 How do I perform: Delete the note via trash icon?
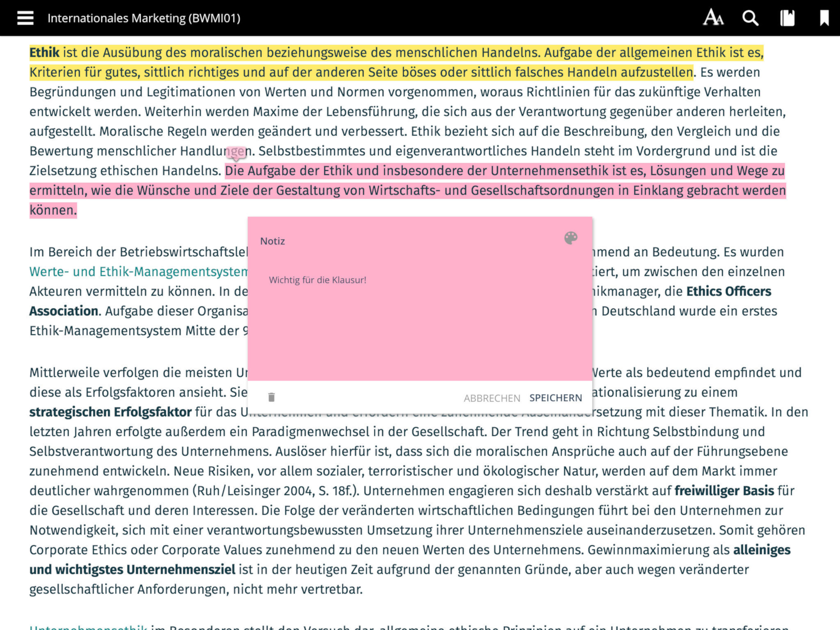(271, 397)
